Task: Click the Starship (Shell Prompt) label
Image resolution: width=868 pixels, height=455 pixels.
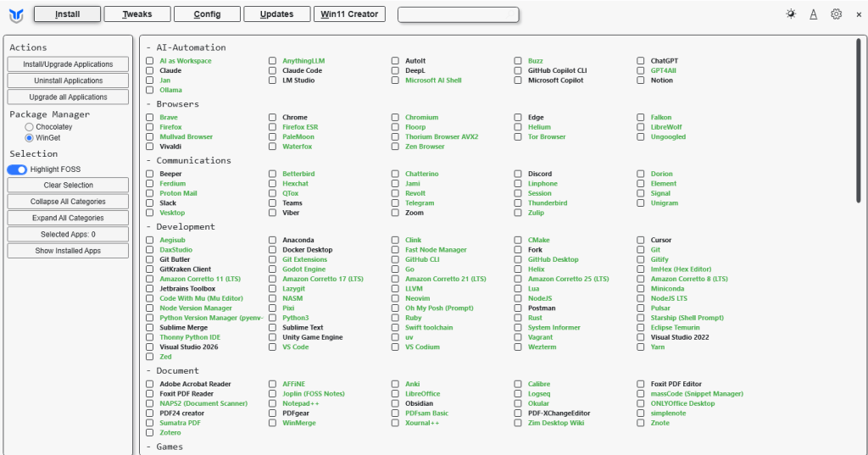Action: point(687,318)
